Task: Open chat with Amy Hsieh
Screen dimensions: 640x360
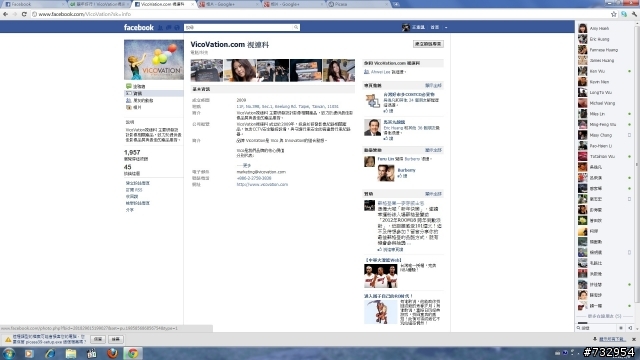Action: (604, 28)
